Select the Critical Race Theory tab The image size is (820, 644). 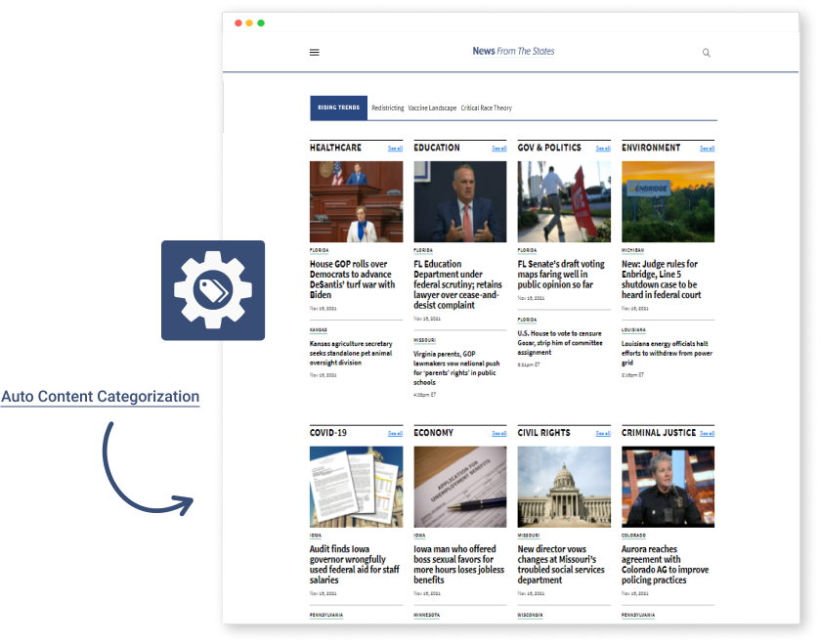pyautogui.click(x=490, y=107)
